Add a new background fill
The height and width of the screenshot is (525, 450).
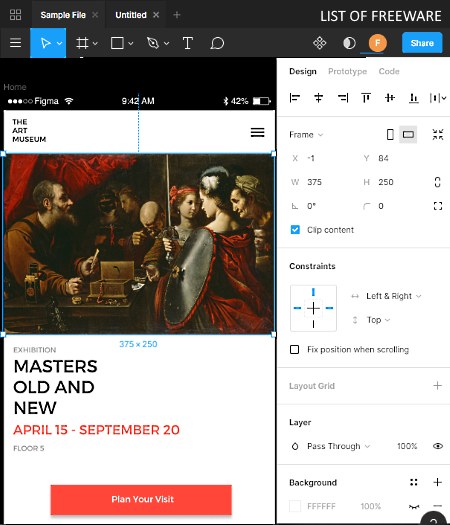(438, 482)
